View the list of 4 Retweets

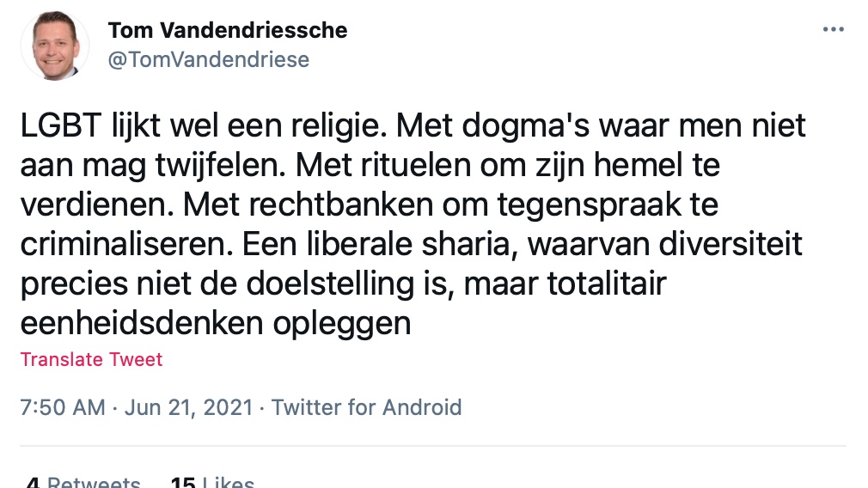[x=83, y=483]
